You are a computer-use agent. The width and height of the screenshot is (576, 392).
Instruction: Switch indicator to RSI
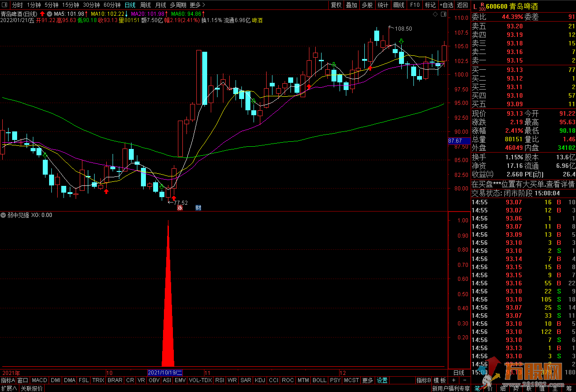(x=220, y=380)
